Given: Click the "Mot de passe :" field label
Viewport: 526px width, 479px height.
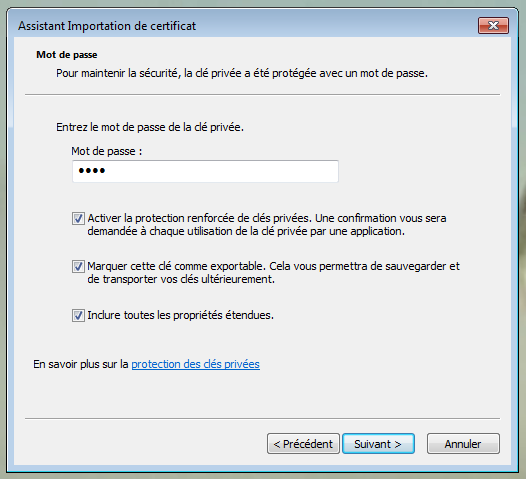Looking at the screenshot, I should [x=107, y=151].
